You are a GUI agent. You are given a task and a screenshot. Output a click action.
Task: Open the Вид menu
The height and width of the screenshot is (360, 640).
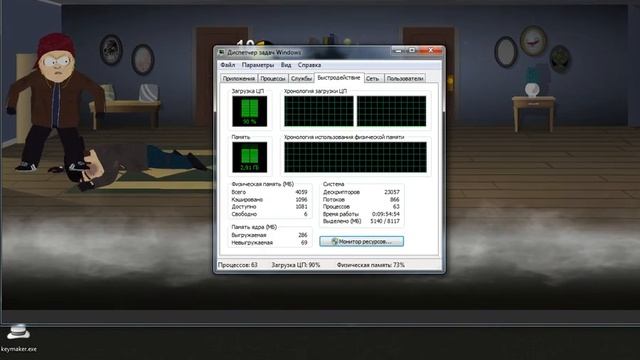[x=286, y=65]
